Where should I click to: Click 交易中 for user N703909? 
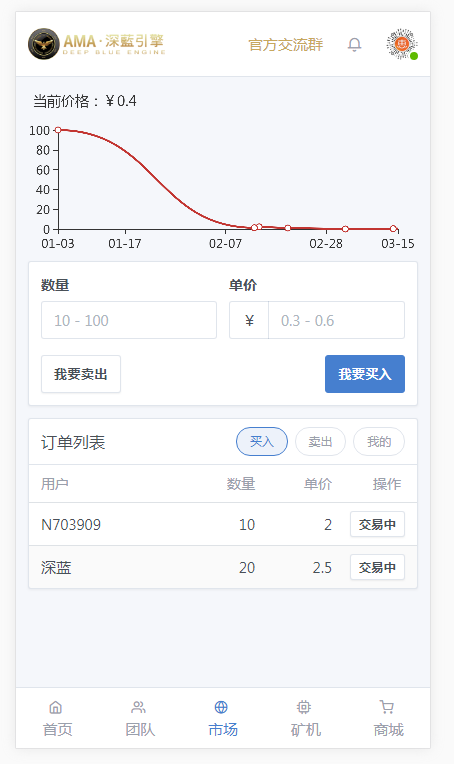tap(378, 524)
